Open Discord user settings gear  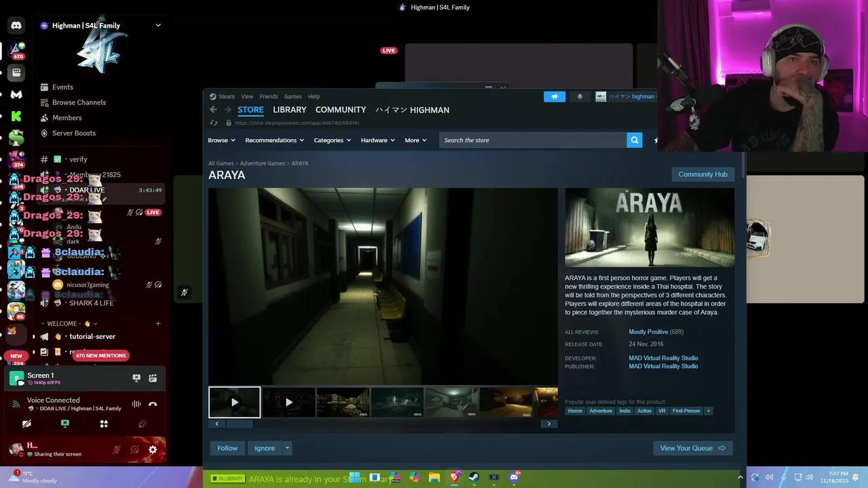pyautogui.click(x=153, y=449)
